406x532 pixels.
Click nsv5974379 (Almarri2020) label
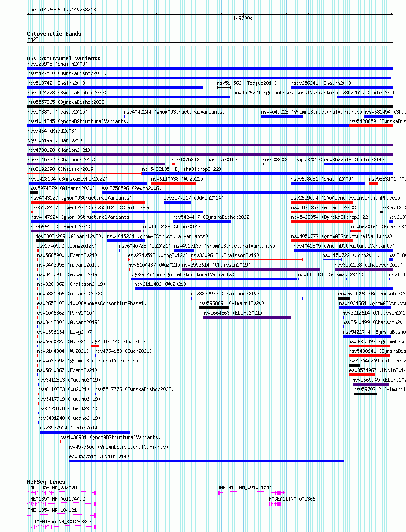coord(62,188)
